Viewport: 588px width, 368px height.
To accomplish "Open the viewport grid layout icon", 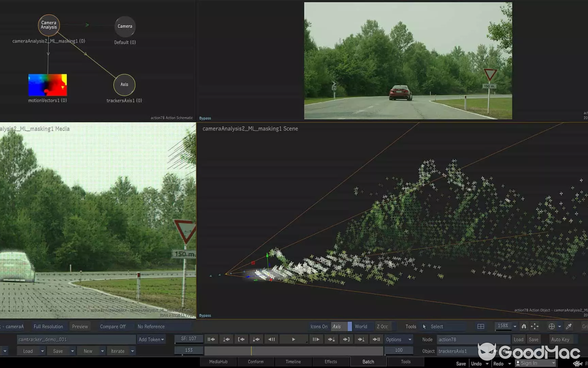I will tap(481, 326).
